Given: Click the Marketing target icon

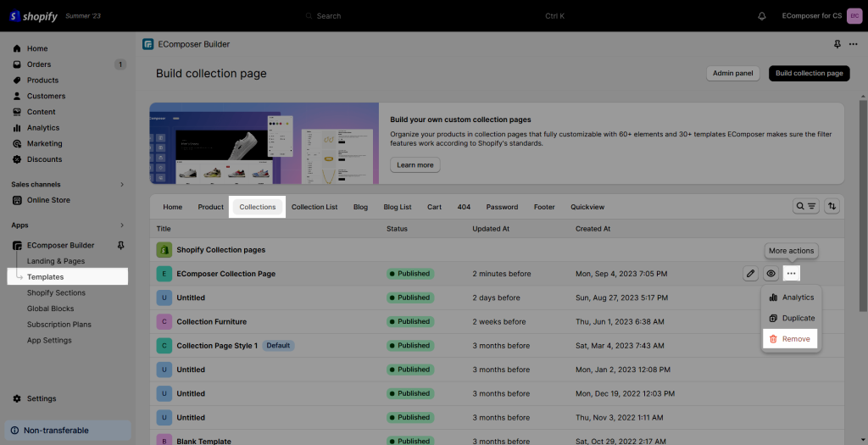Looking at the screenshot, I should [x=17, y=143].
